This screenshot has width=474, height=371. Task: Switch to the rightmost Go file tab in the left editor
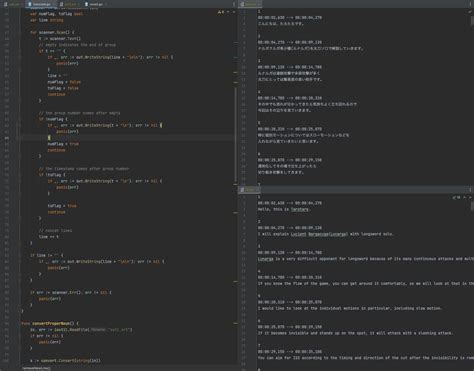[x=95, y=4]
